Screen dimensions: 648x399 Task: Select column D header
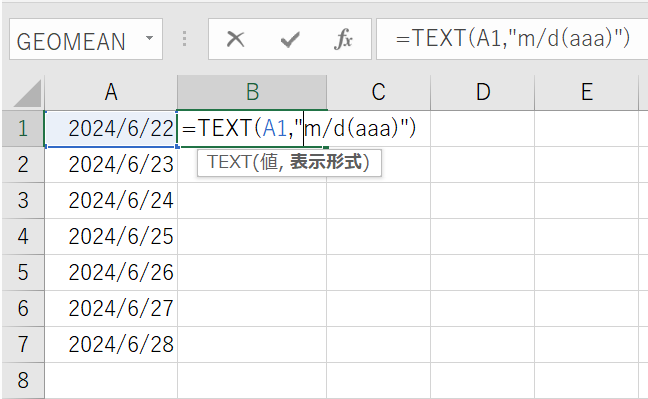pos(483,92)
